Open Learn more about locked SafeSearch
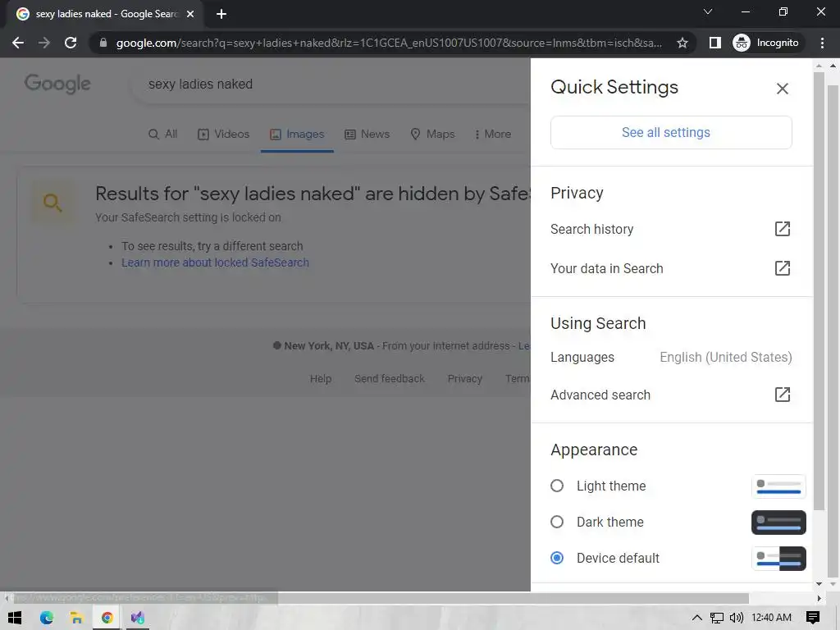The width and height of the screenshot is (840, 630). point(215,262)
